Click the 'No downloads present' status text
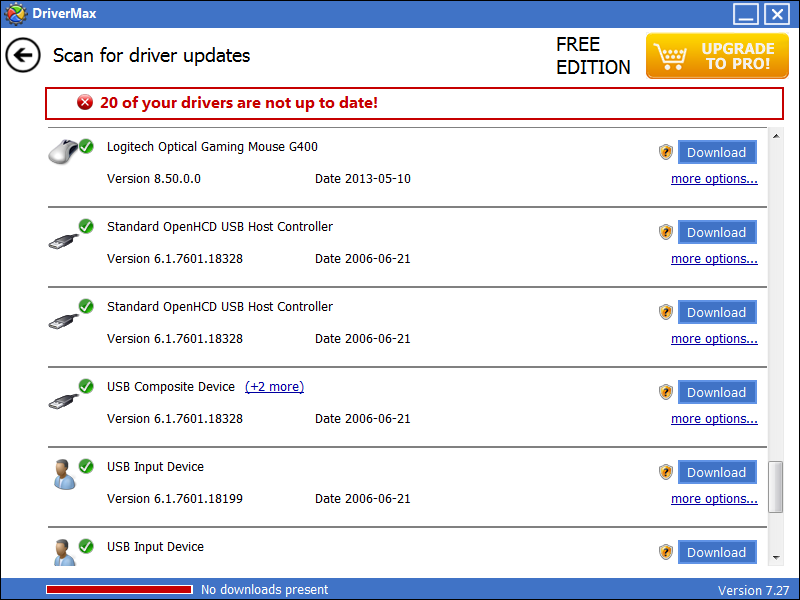Image resolution: width=800 pixels, height=600 pixels. pyautogui.click(x=264, y=590)
